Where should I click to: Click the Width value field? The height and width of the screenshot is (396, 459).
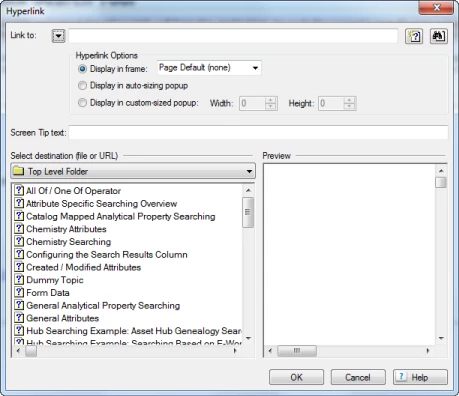click(252, 103)
